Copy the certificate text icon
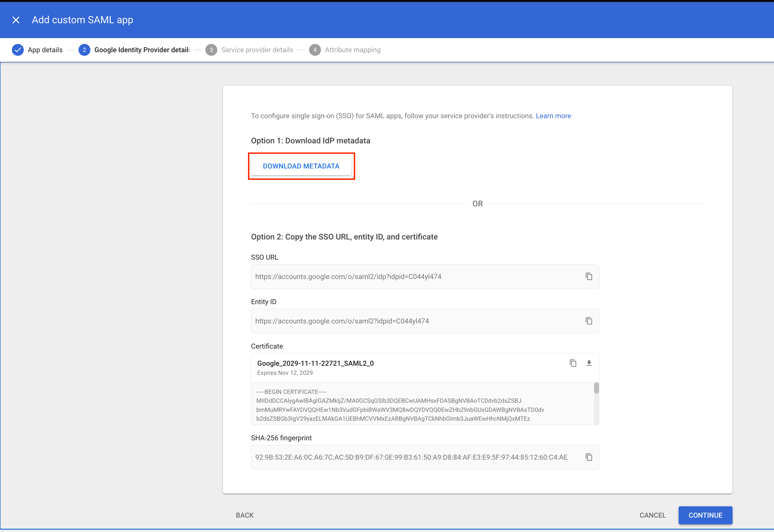The width and height of the screenshot is (774, 532). (x=573, y=363)
